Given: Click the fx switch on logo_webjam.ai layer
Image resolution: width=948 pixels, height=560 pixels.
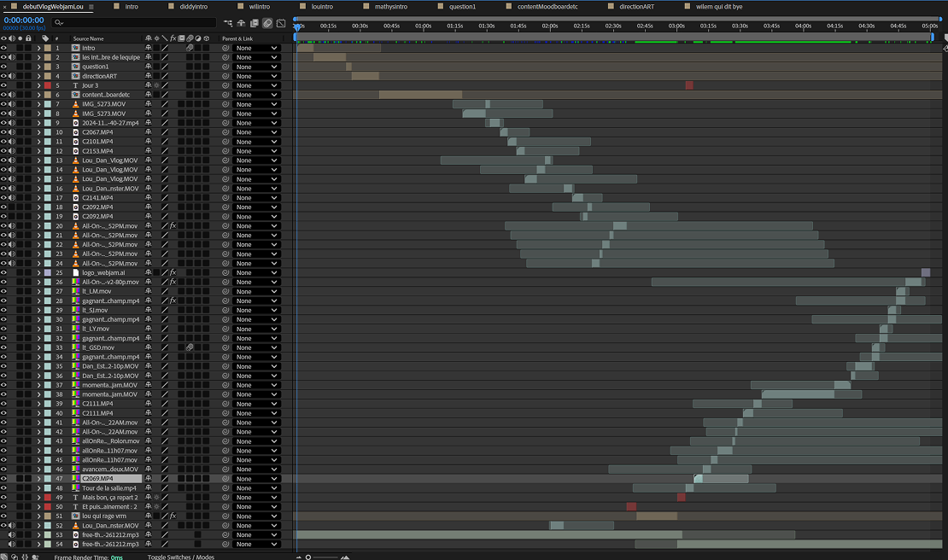Looking at the screenshot, I should click(x=173, y=272).
